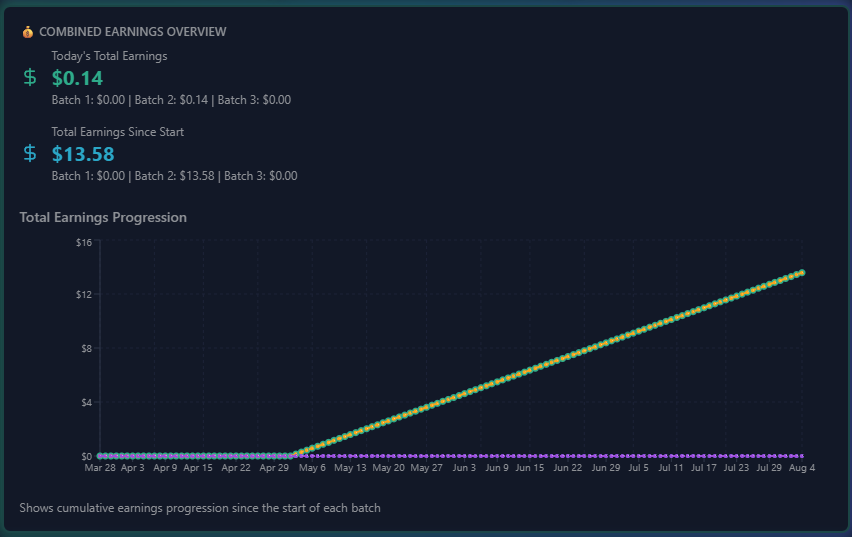Click the Aug 4 x-axis date label
This screenshot has height=537, width=852.
802,467
